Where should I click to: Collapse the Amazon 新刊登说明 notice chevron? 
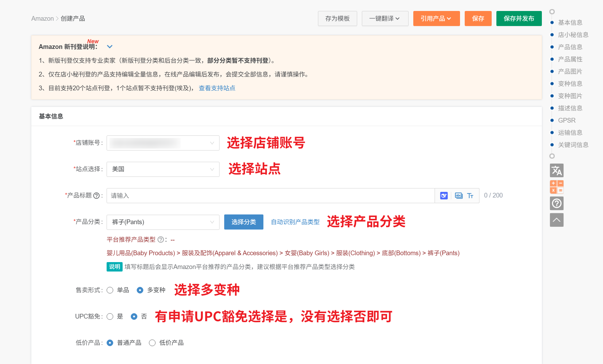tap(109, 47)
